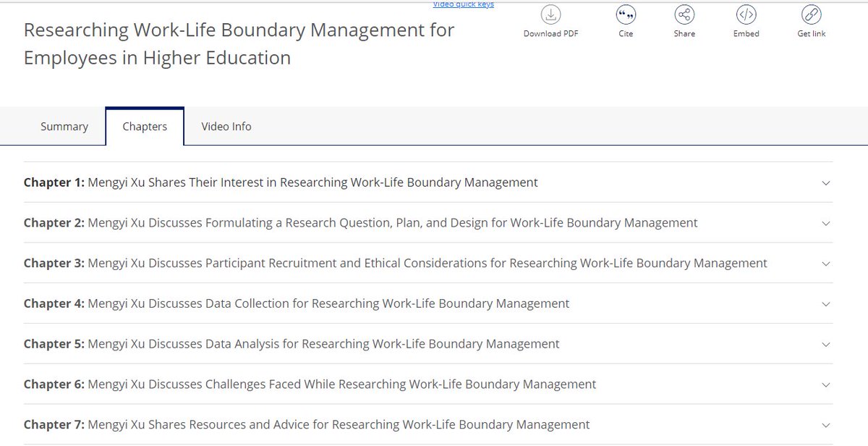Open Chapter 1 on Interest in Researching
This screenshot has width=868, height=446.
pos(428,182)
